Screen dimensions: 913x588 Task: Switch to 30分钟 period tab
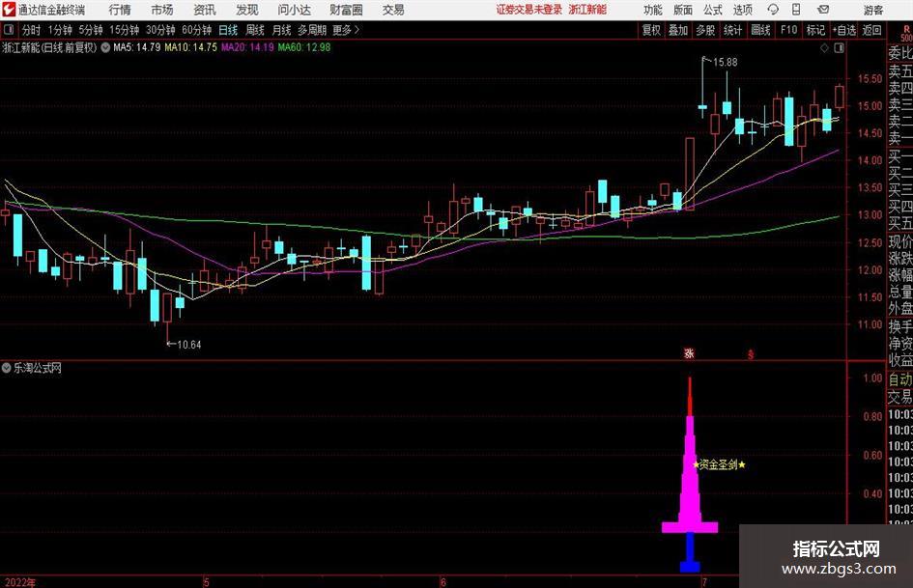click(x=160, y=30)
